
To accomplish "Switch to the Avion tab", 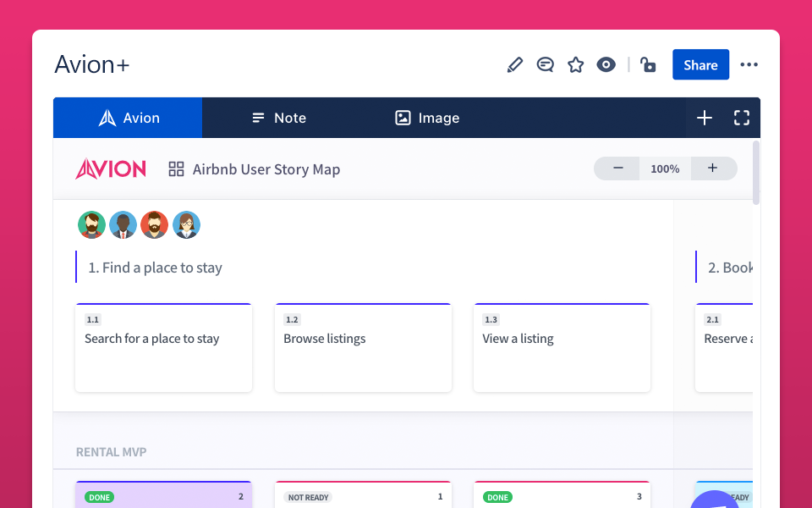I will pyautogui.click(x=128, y=118).
